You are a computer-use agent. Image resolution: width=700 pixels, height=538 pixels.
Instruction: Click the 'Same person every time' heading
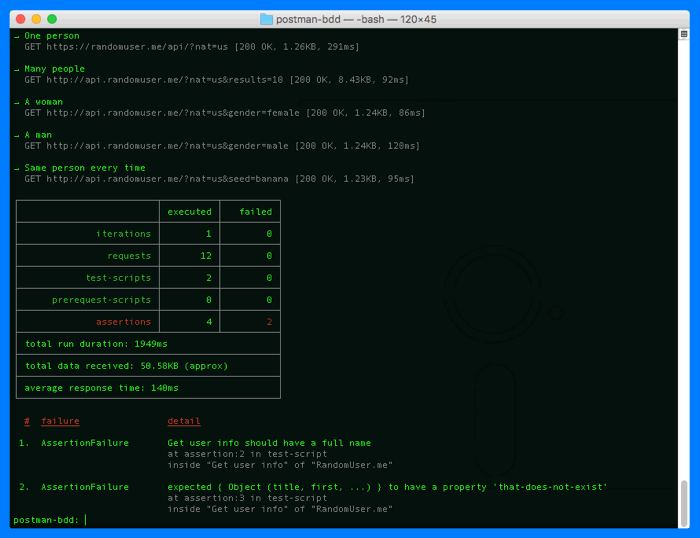pos(85,168)
